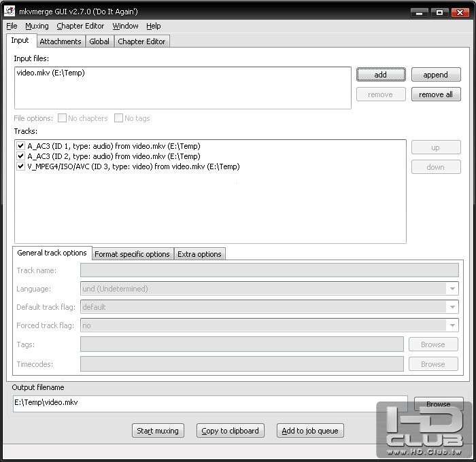Open the Chapter Editor menu
476x462 pixels.
[x=80, y=26]
